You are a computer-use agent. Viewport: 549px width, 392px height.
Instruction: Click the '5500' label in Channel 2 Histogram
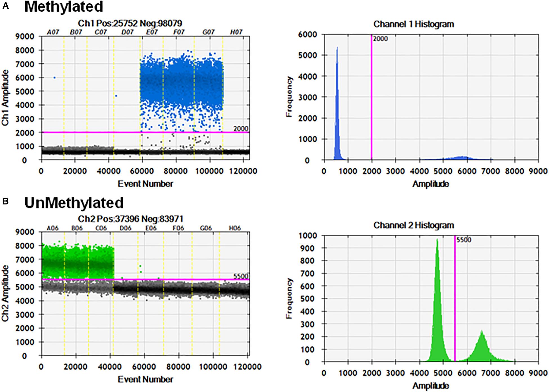[x=464, y=240]
